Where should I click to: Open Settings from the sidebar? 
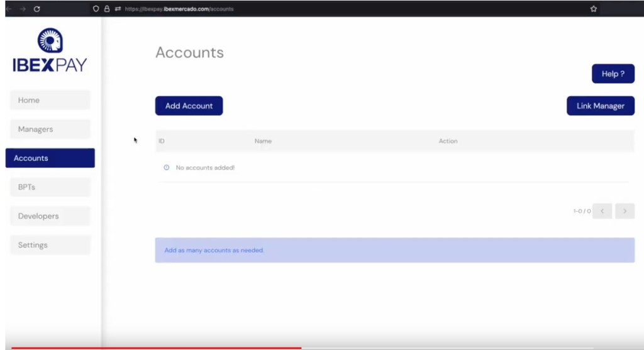(50, 245)
